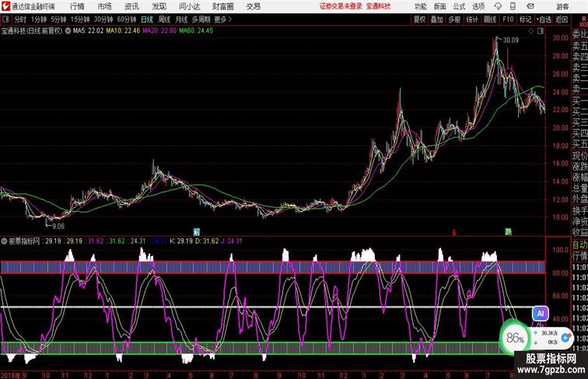The height and width of the screenshot is (379, 588).
Task: Click the diamond icon at chart top right
Action: [x=531, y=31]
